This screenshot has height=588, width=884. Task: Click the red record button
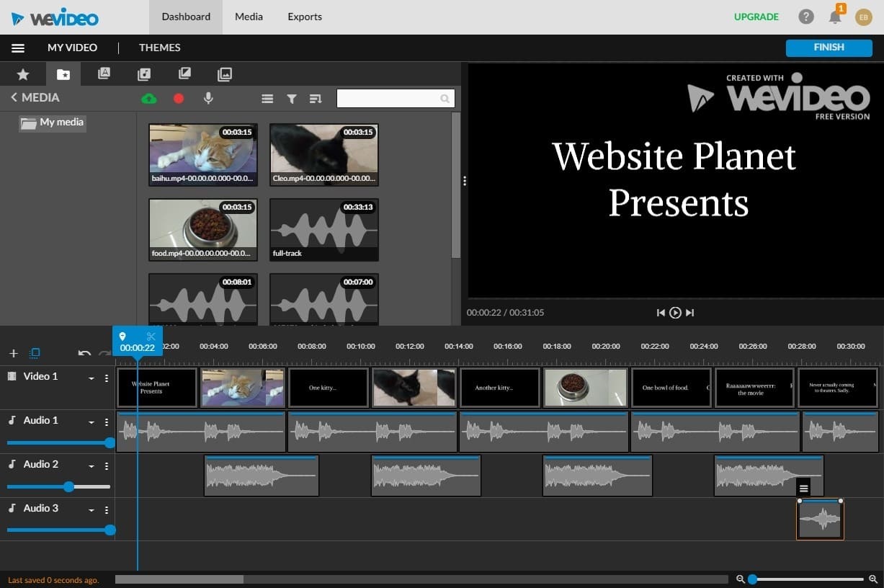click(179, 99)
